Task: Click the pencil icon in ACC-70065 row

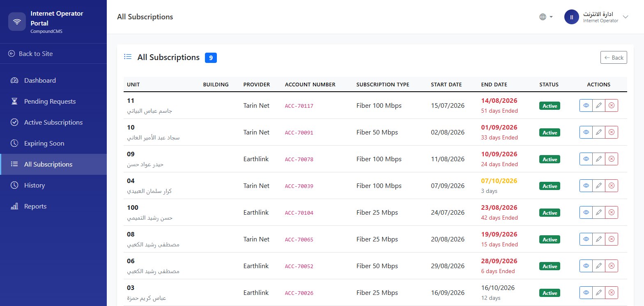Action: (x=599, y=239)
